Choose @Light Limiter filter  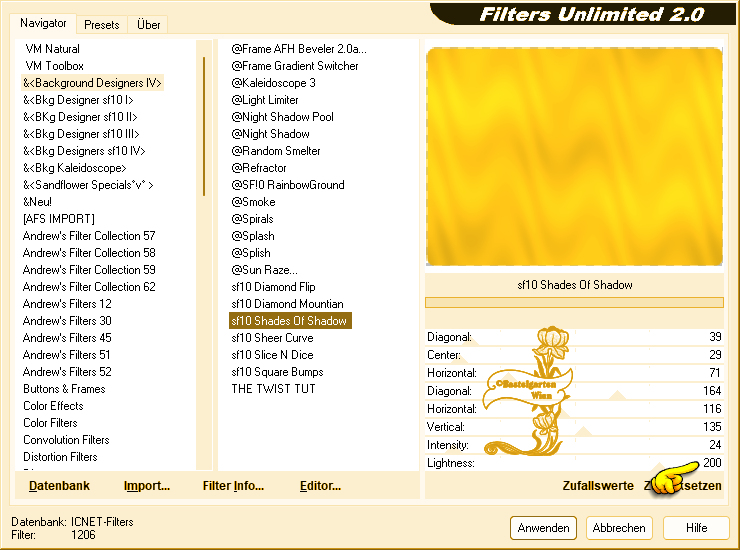pyautogui.click(x=265, y=100)
